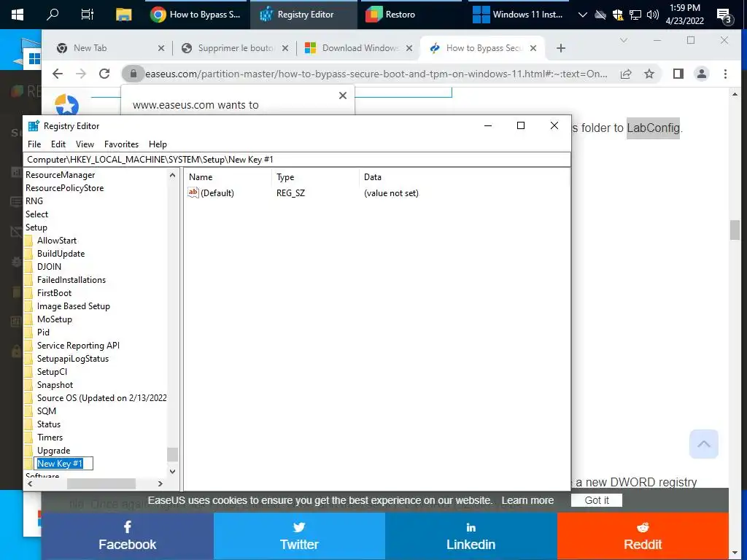Viewport: 747px width, 560px height.
Task: Open Registry Editor Help menu
Action: [158, 144]
